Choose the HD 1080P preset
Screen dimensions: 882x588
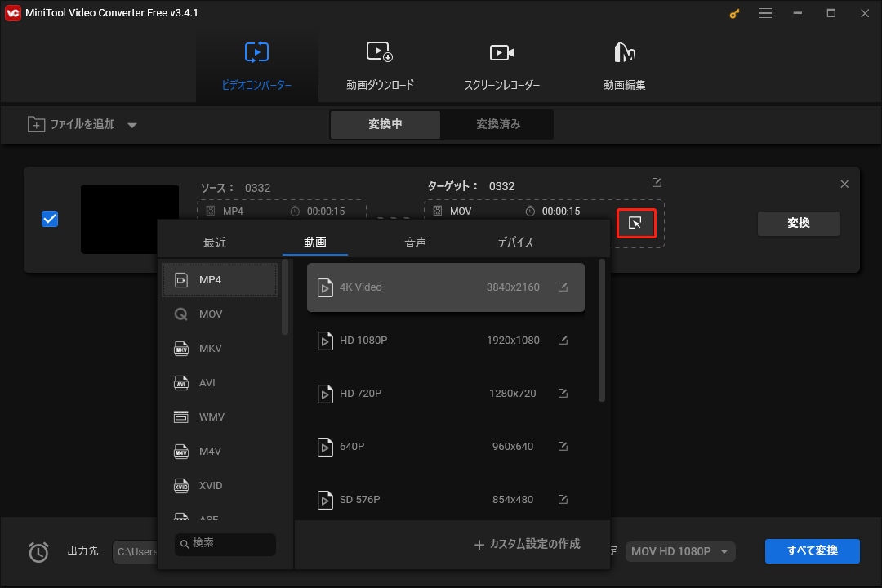[446, 341]
